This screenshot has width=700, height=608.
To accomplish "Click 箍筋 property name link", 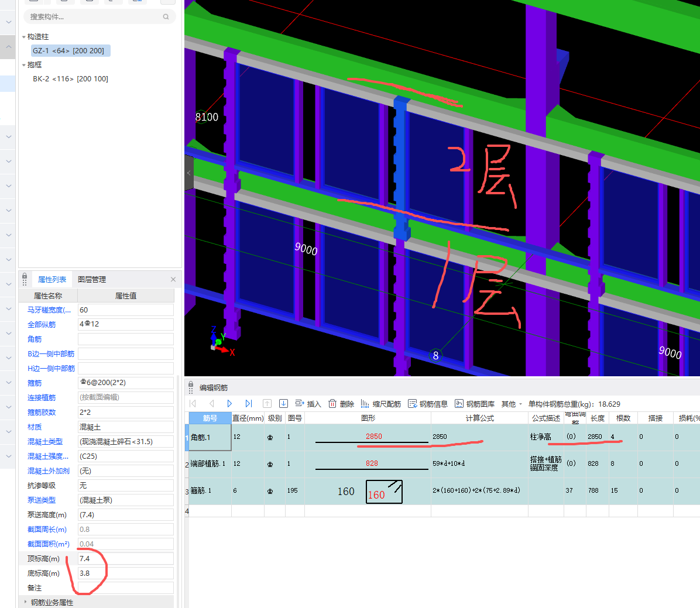I will click(35, 383).
